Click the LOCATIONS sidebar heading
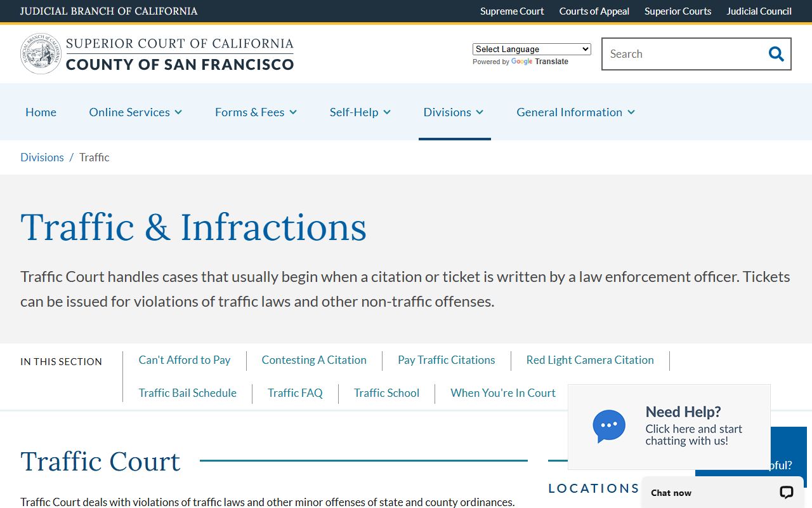Viewport: 812px width, 508px height. tap(594, 488)
